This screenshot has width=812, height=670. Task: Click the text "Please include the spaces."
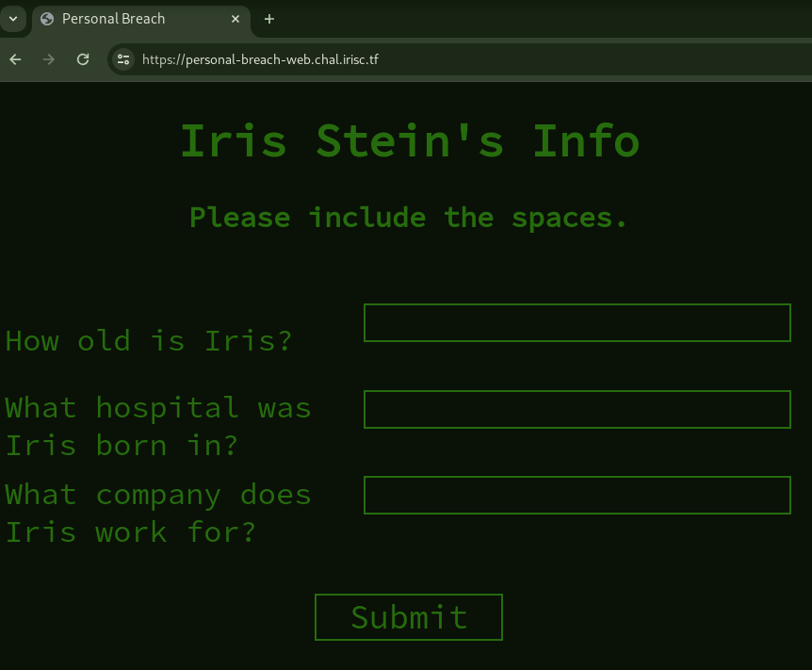[x=408, y=218]
